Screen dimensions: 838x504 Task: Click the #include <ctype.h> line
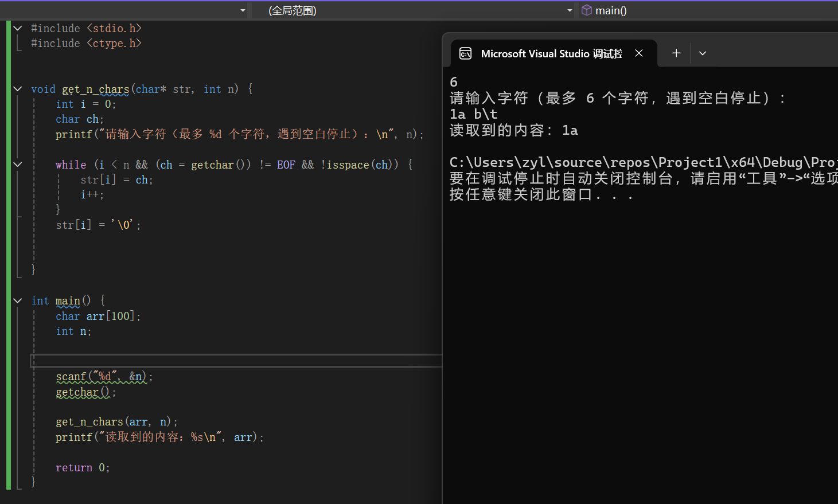[x=86, y=43]
